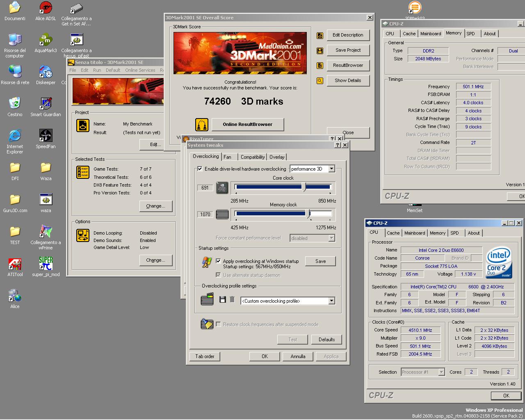Viewport: 525px width, 420px height.
Task: Click Show Details magnifier icon
Action: [320, 81]
